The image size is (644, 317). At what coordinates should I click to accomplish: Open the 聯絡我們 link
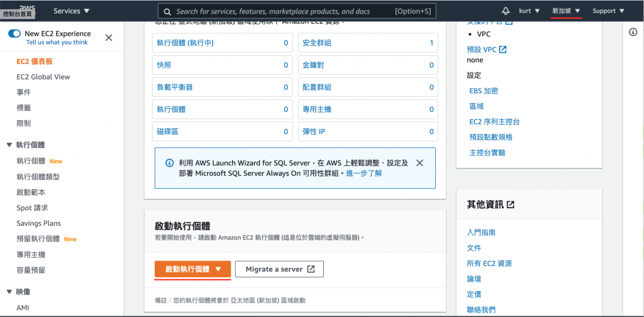(x=481, y=309)
